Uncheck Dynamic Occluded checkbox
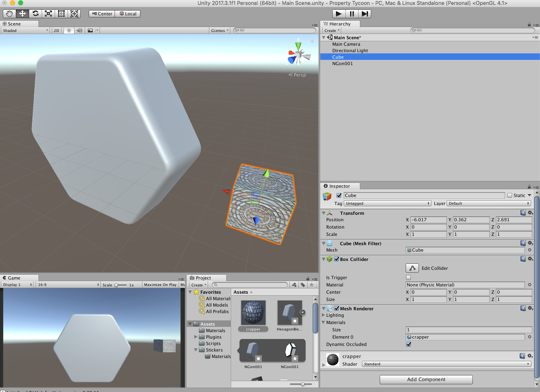This screenshot has width=540, height=392. pyautogui.click(x=408, y=344)
